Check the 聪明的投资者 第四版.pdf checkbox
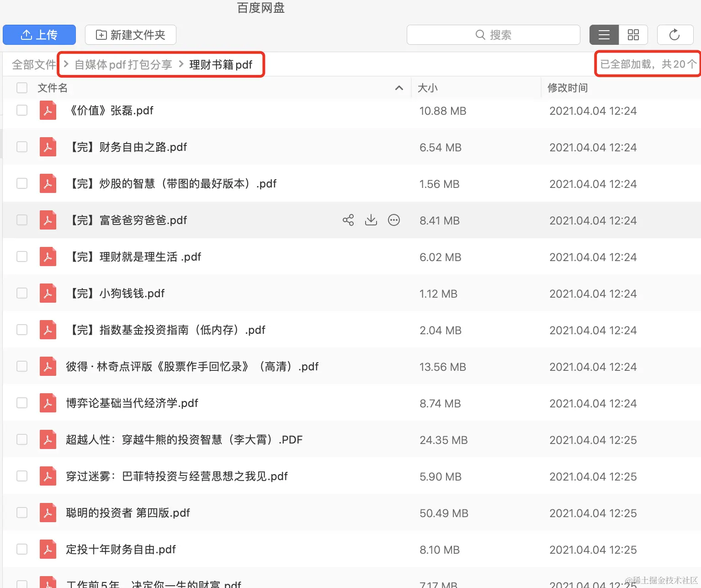This screenshot has height=588, width=701. point(22,513)
